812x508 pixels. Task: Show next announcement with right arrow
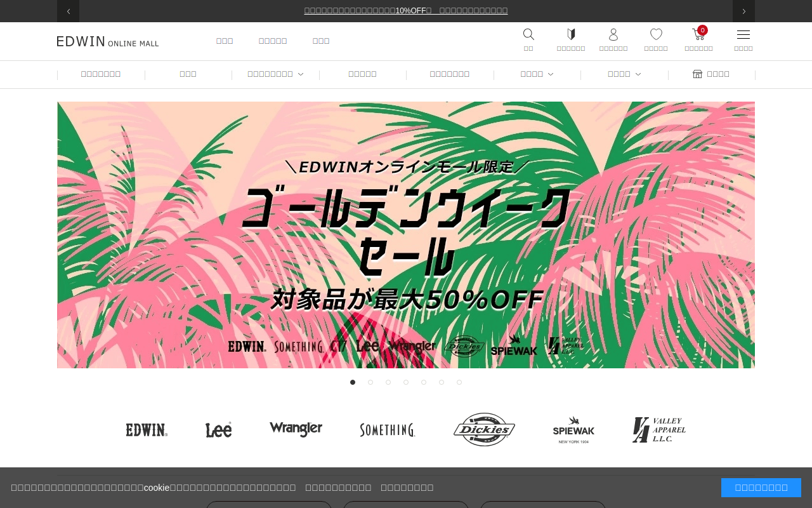(743, 11)
